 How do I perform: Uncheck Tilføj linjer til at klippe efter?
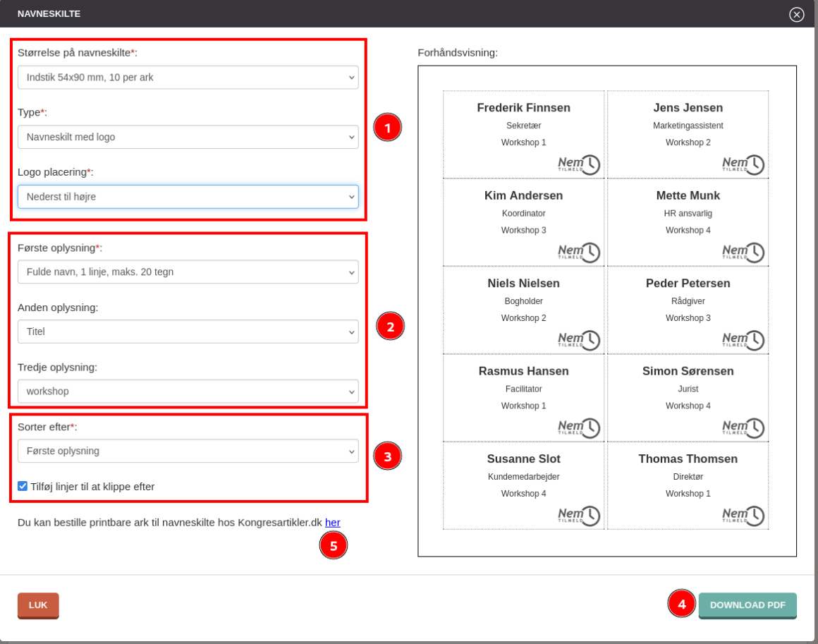tap(23, 487)
